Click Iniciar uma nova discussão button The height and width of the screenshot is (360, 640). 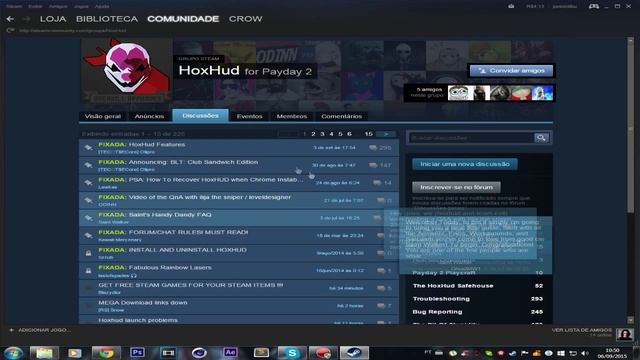click(464, 164)
